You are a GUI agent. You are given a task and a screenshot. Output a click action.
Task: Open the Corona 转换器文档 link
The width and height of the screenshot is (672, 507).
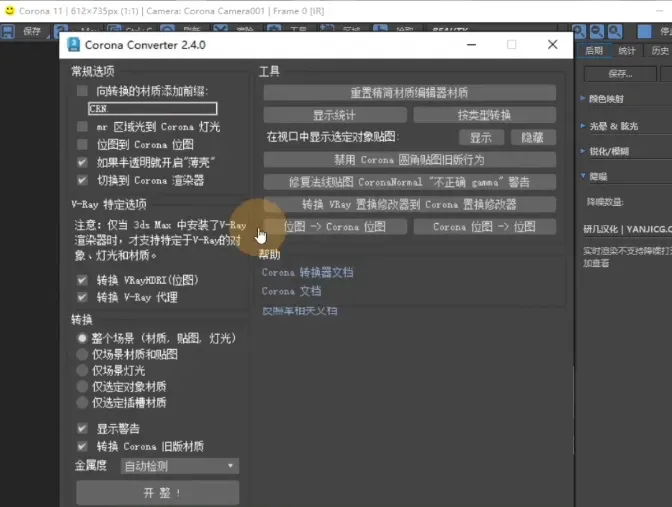308,272
